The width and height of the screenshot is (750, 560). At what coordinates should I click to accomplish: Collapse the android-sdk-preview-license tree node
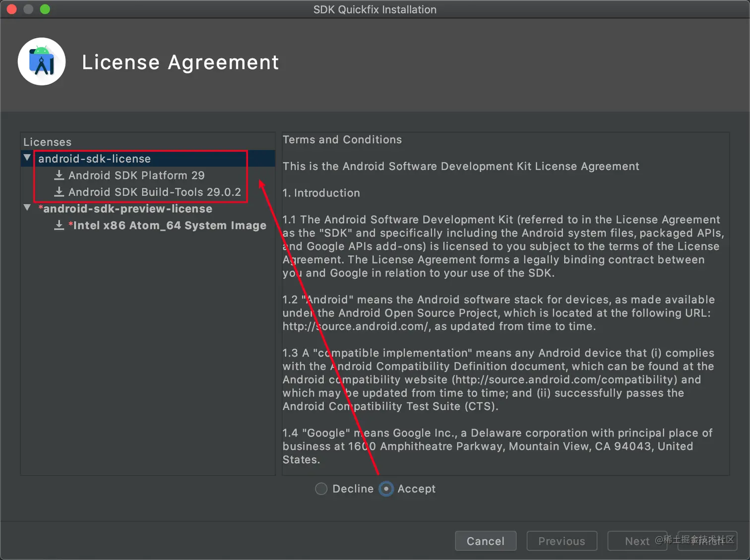point(27,208)
